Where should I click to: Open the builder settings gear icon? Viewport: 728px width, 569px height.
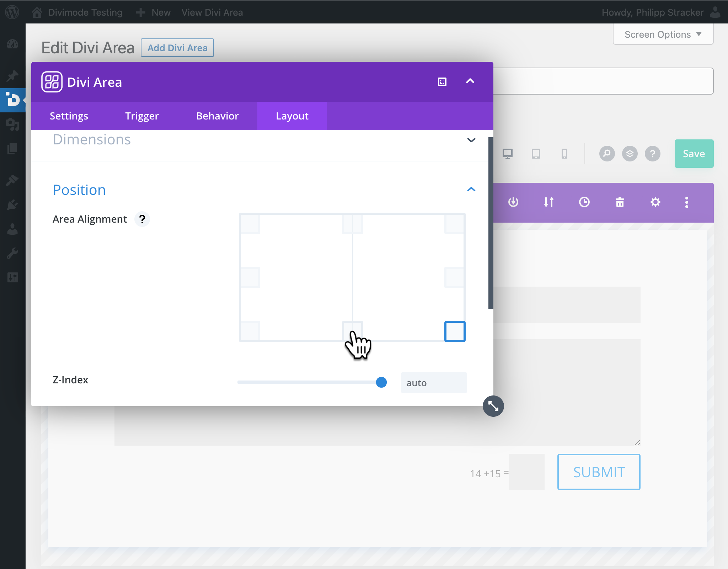655,202
